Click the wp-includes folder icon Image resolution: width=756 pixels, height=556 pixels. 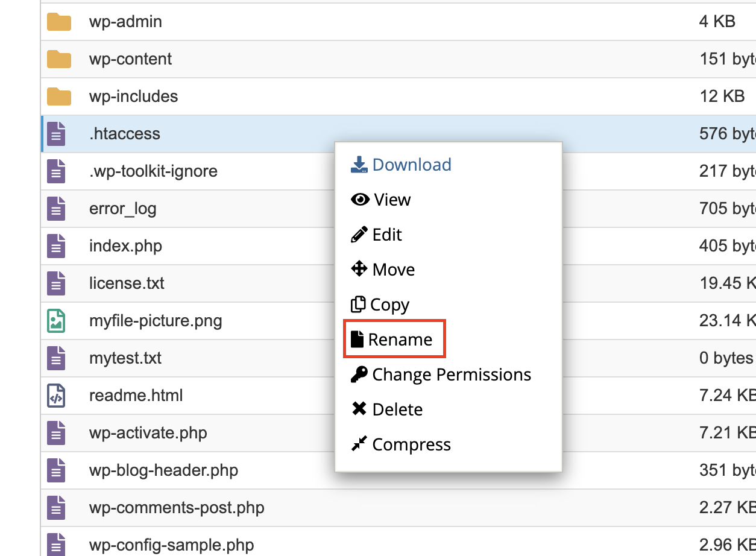tap(58, 97)
